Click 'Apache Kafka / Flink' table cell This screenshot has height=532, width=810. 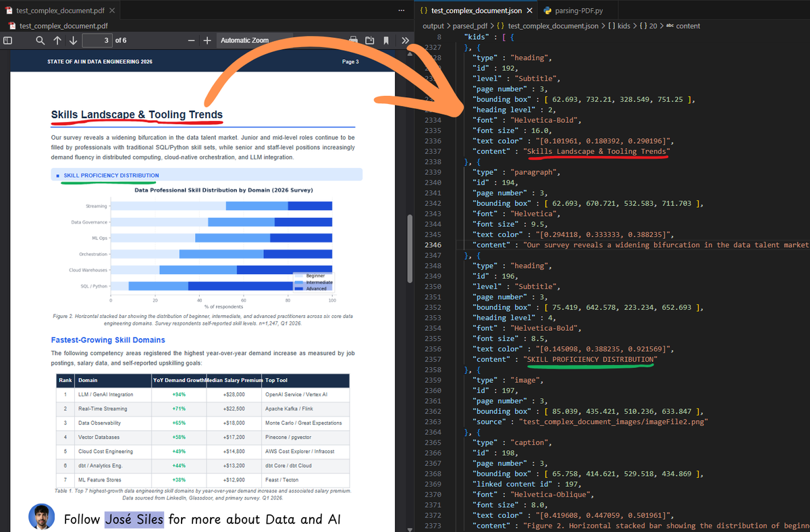pyautogui.click(x=290, y=408)
